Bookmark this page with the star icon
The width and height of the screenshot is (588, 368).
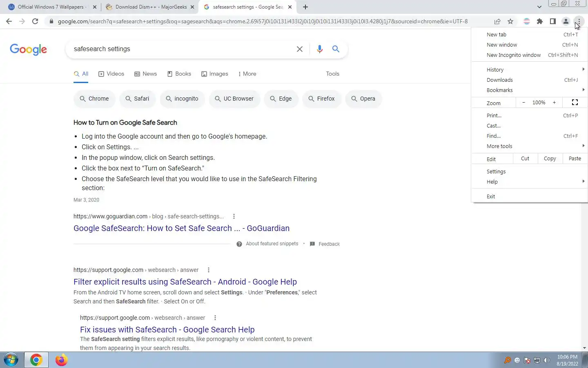pyautogui.click(x=510, y=21)
